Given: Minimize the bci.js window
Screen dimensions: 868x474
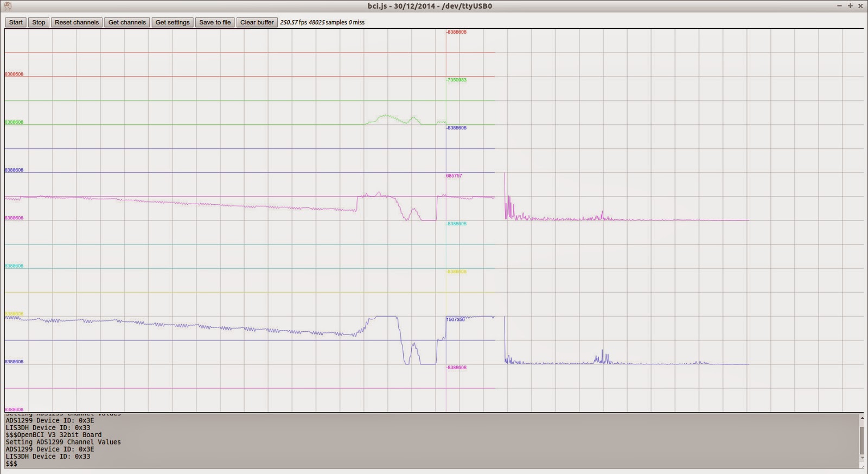Looking at the screenshot, I should point(839,6).
